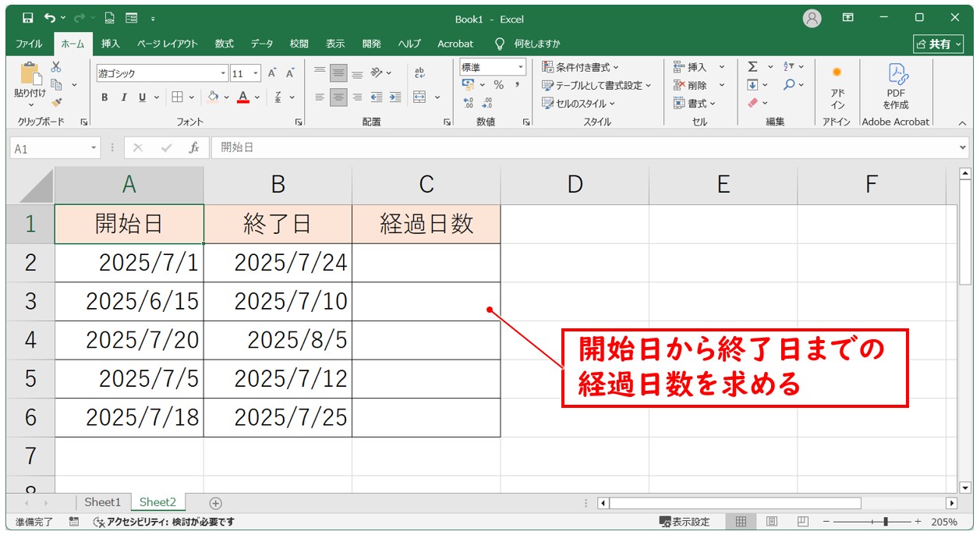Click the zoom slider handle
Viewport: 980px width, 535px height.
tap(886, 522)
